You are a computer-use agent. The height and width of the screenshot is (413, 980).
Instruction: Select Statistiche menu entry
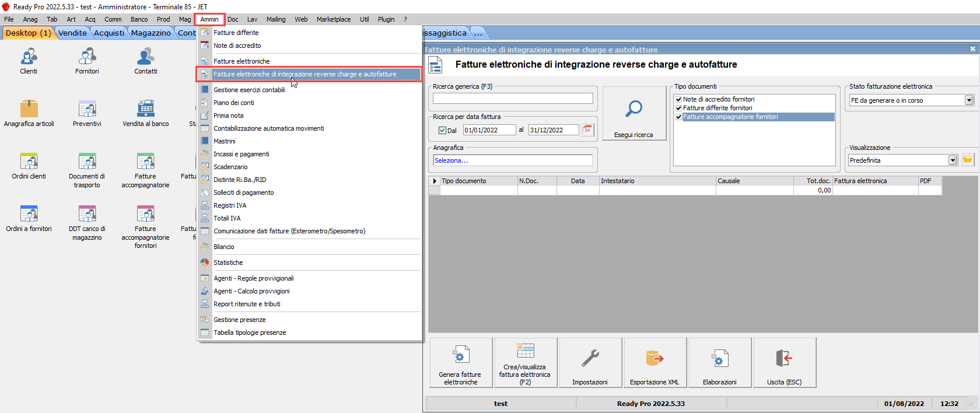[309, 262]
